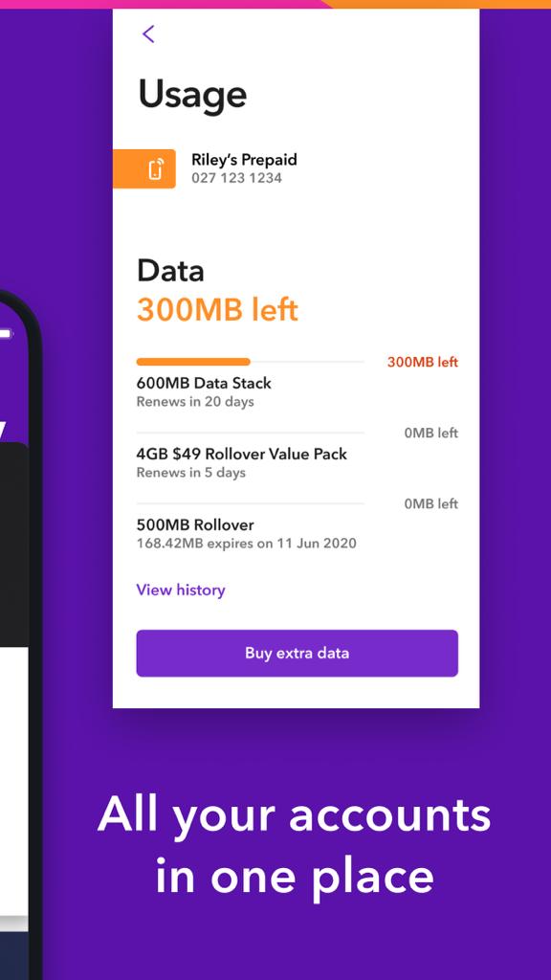Click the Usage page heading
This screenshot has width=551, height=980.
tap(192, 96)
